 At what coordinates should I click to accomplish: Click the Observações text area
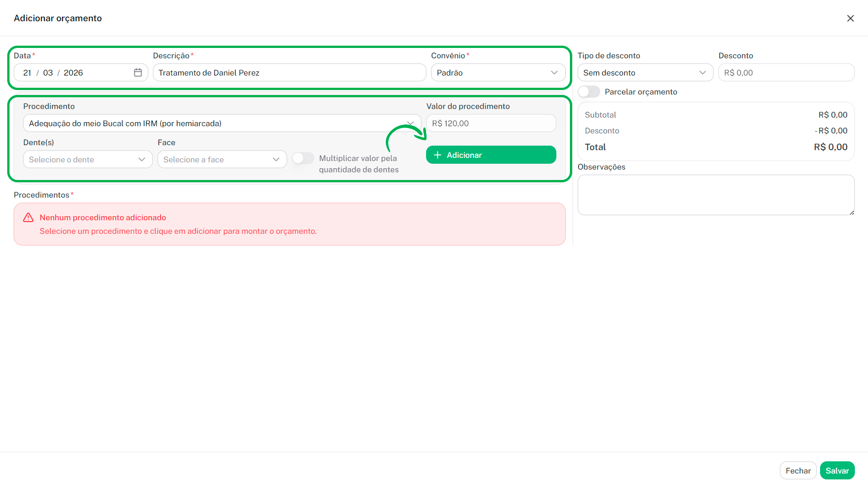(716, 194)
